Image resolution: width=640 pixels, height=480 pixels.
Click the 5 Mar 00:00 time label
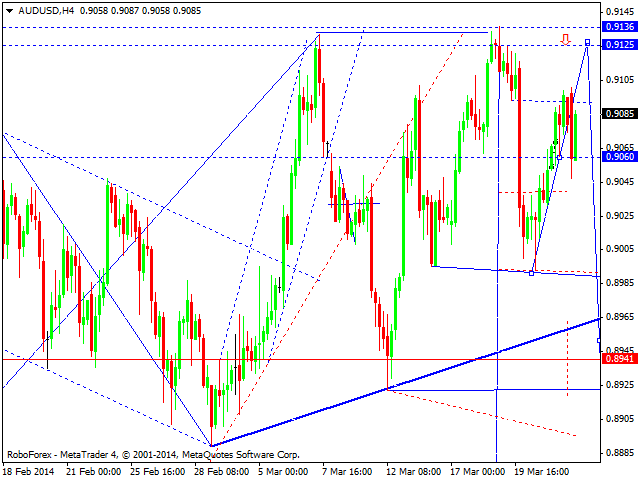pos(281,470)
